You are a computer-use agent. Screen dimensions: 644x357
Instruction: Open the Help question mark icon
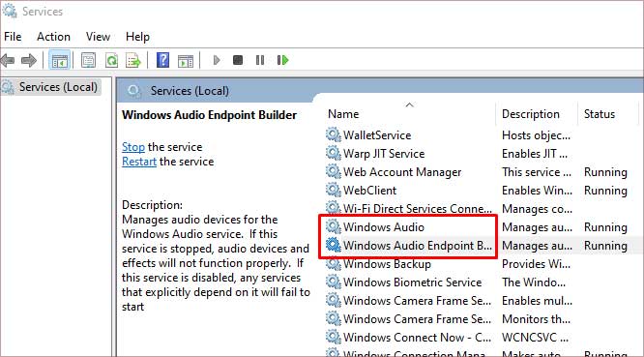pos(163,60)
